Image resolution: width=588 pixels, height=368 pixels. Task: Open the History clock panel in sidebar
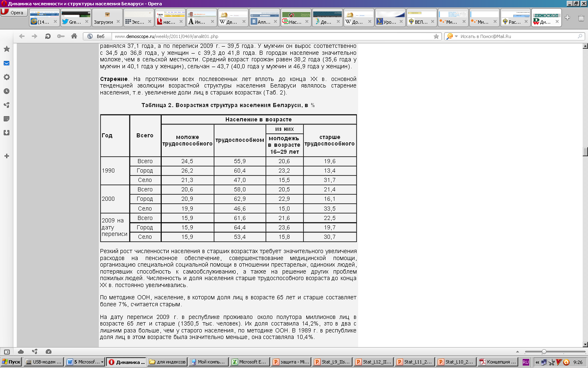pos(7,91)
